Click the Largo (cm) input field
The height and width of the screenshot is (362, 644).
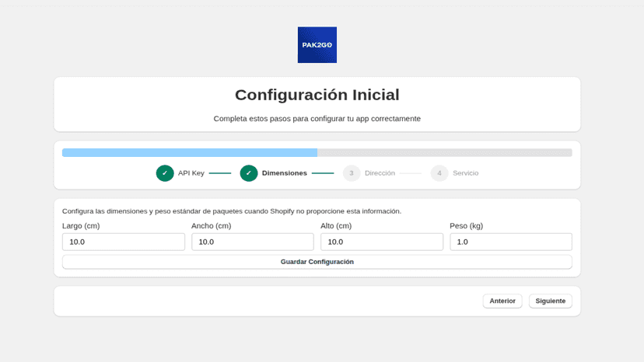(x=124, y=242)
